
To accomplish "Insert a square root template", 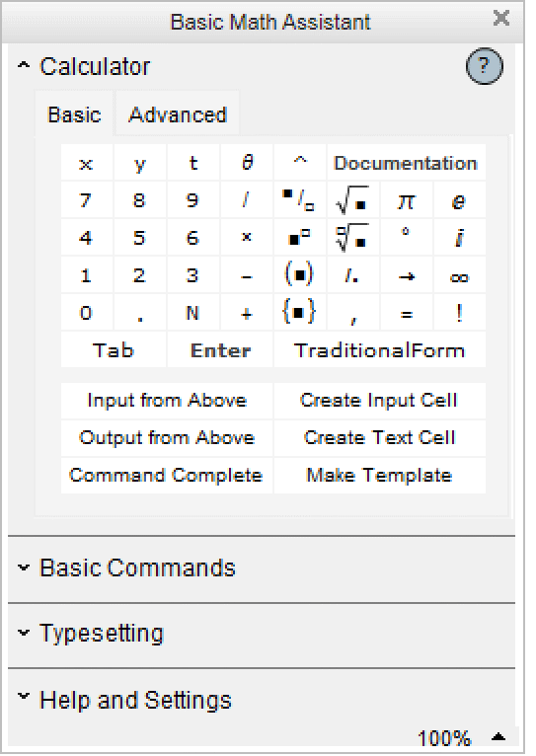I will coord(352,200).
